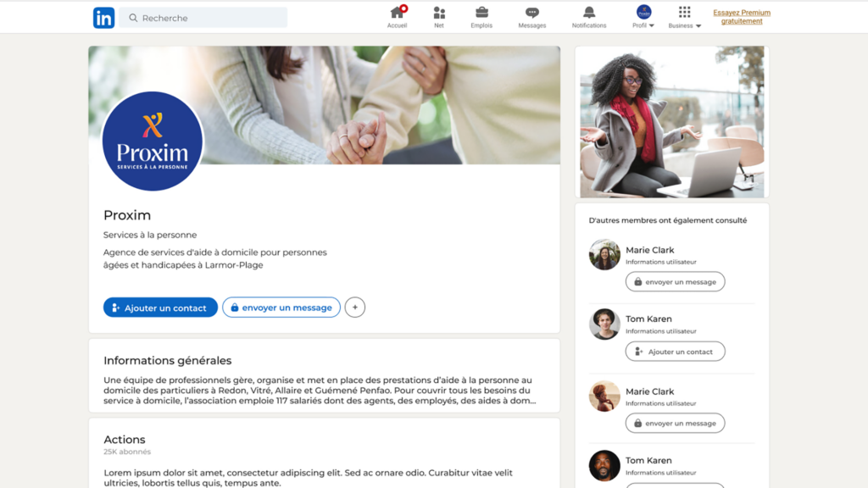Click last Tom Karen name link

tap(648, 460)
